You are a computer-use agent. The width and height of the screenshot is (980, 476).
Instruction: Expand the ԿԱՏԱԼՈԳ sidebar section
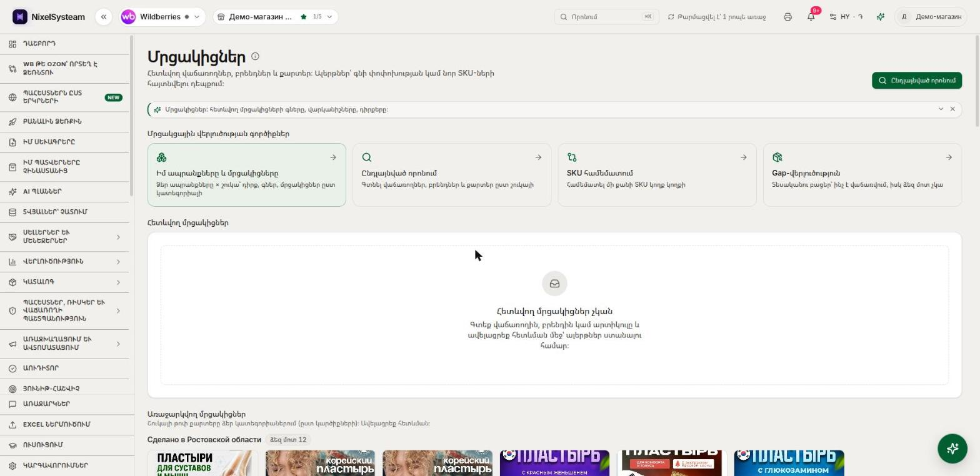tap(64, 282)
